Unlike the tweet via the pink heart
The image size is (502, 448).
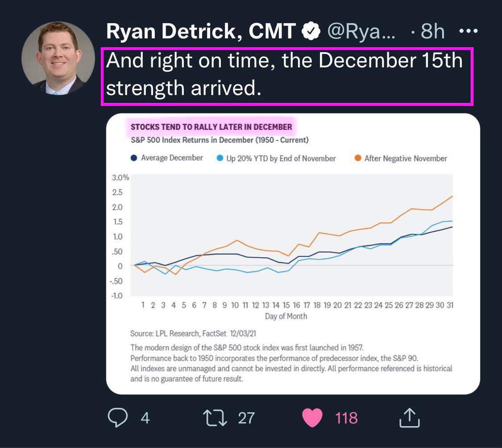click(x=312, y=418)
